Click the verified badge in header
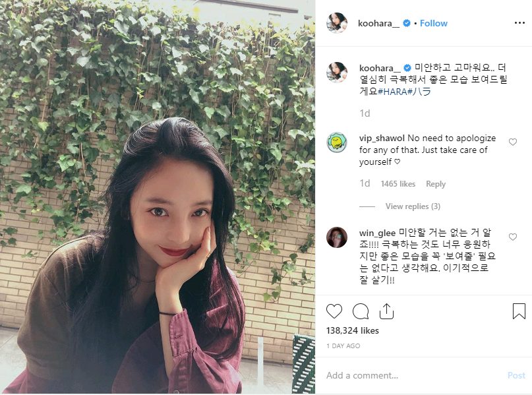Viewport: 532px width, 395px height. tap(407, 23)
